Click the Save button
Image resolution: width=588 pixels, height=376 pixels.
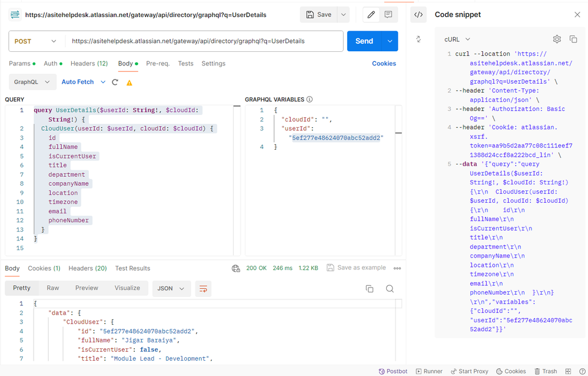click(x=319, y=15)
